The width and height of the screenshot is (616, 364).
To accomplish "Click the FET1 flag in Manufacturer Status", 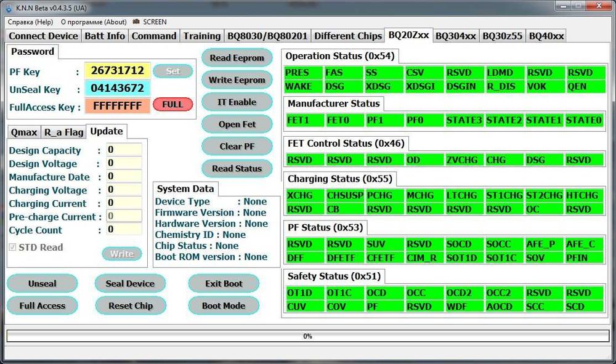I will pos(306,120).
